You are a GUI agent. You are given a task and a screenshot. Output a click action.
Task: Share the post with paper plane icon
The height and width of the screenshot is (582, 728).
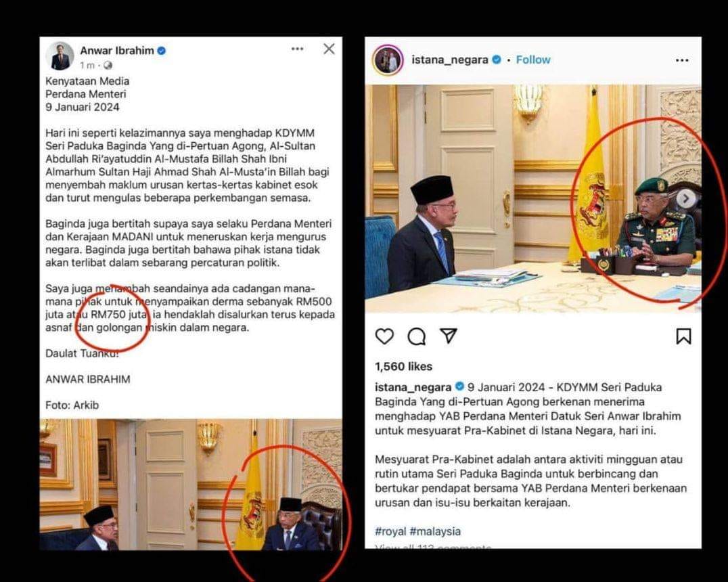pyautogui.click(x=449, y=336)
